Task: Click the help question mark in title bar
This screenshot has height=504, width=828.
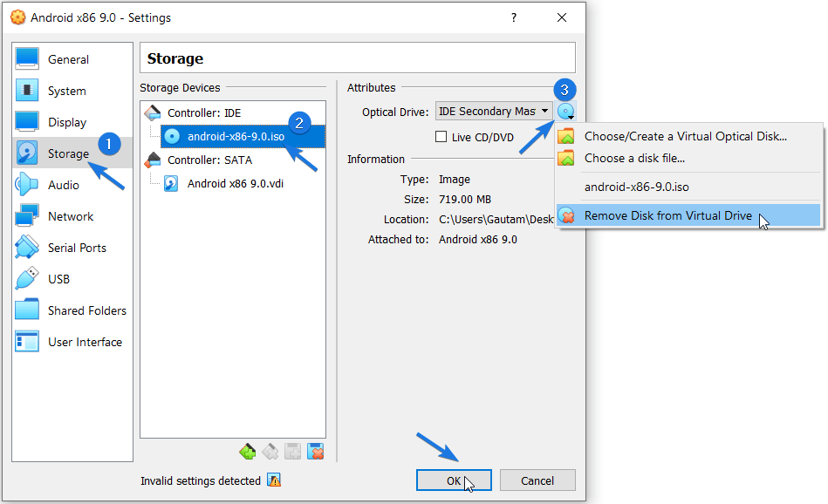Action: (x=513, y=17)
